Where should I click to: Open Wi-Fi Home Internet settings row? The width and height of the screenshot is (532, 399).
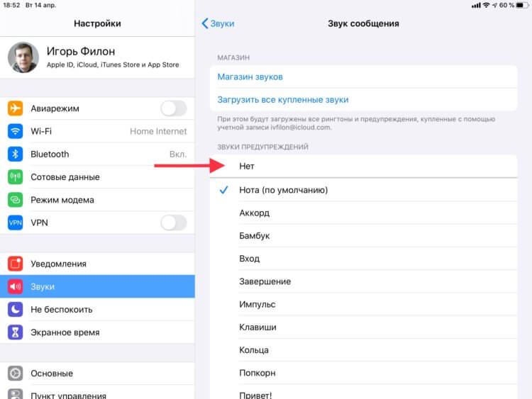pos(97,131)
